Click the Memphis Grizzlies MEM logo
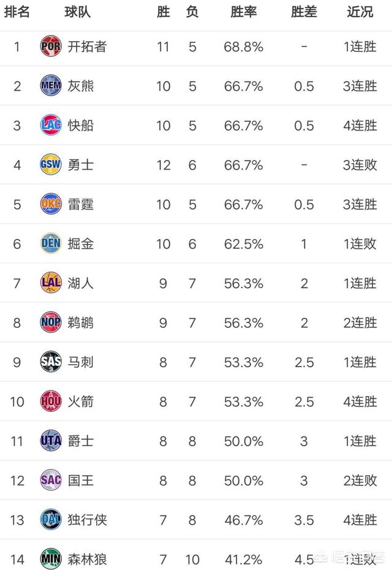The height and width of the screenshot is (570, 392). [51, 86]
